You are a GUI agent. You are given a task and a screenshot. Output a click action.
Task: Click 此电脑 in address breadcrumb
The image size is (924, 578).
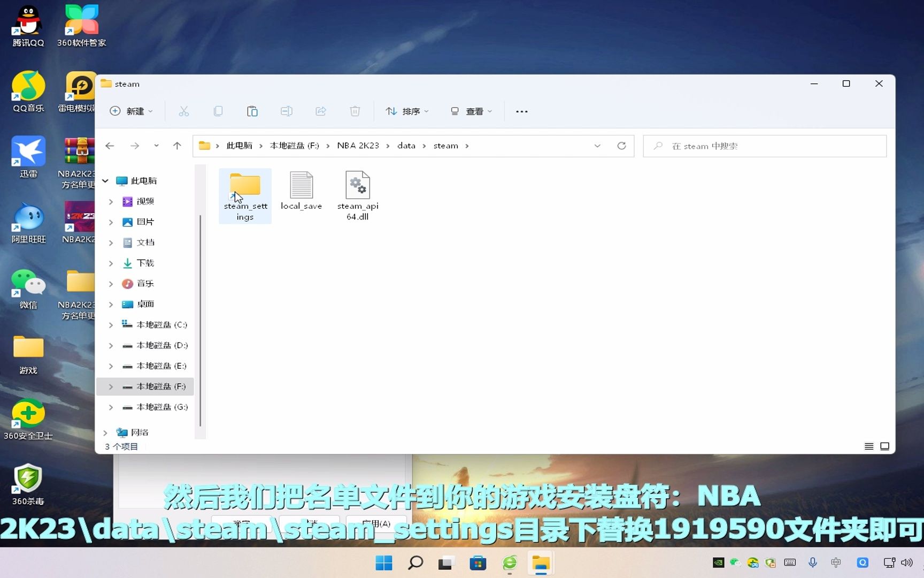click(x=239, y=146)
